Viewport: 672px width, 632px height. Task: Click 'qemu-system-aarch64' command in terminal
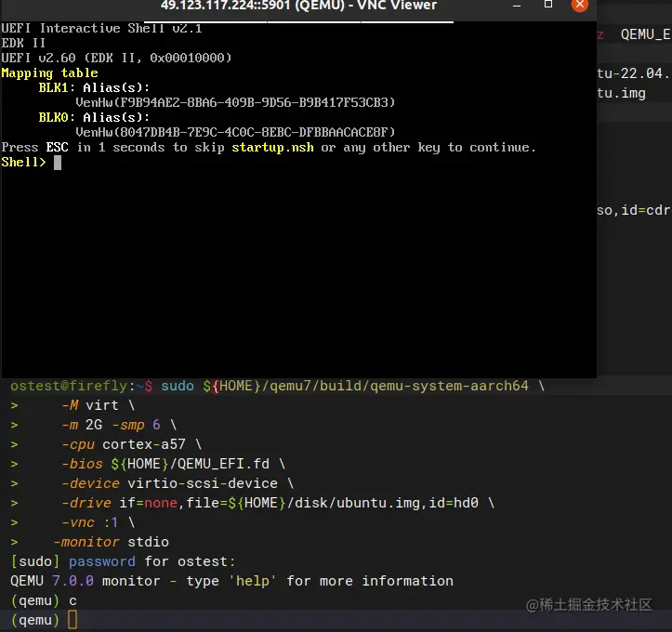[x=449, y=386]
